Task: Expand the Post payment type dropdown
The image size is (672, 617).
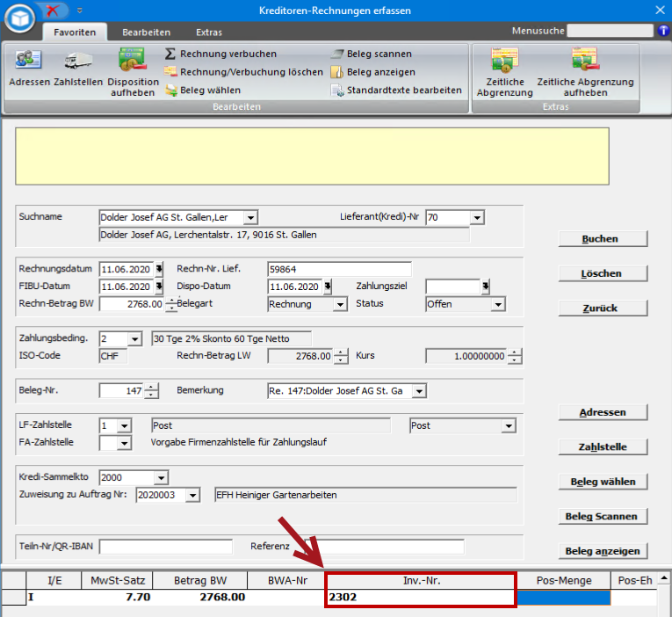Action: (509, 425)
